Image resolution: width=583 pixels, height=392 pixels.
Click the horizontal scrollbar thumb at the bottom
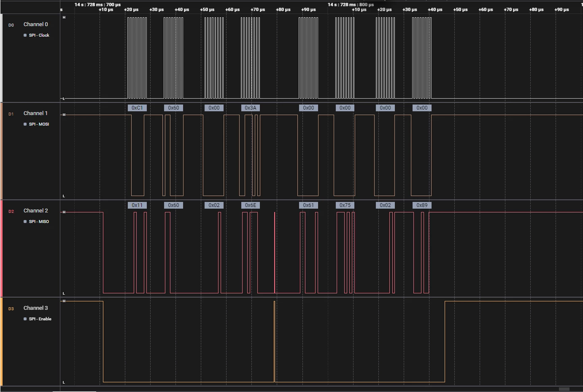click(564, 389)
